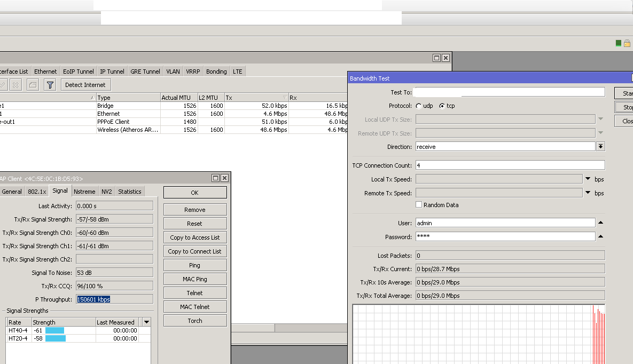Open the Direction dropdown

tap(601, 146)
